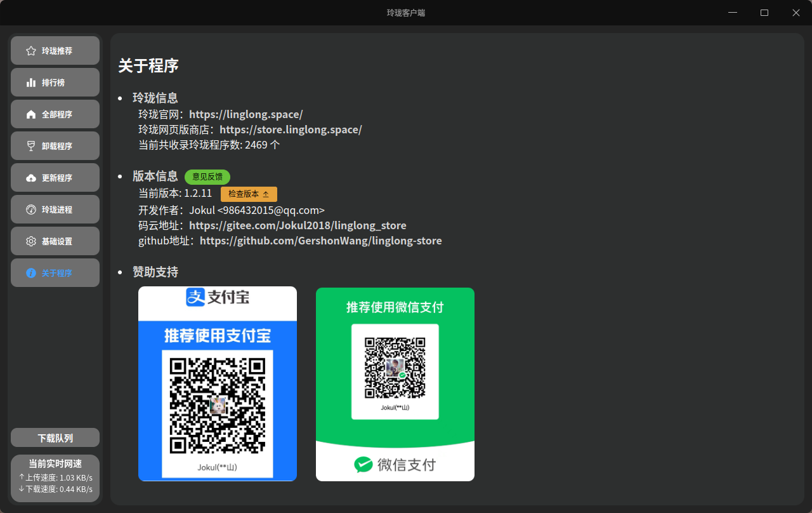Viewport: 812px width, 513px height.
Task: Click the 玲珑客户端 window title
Action: click(406, 13)
